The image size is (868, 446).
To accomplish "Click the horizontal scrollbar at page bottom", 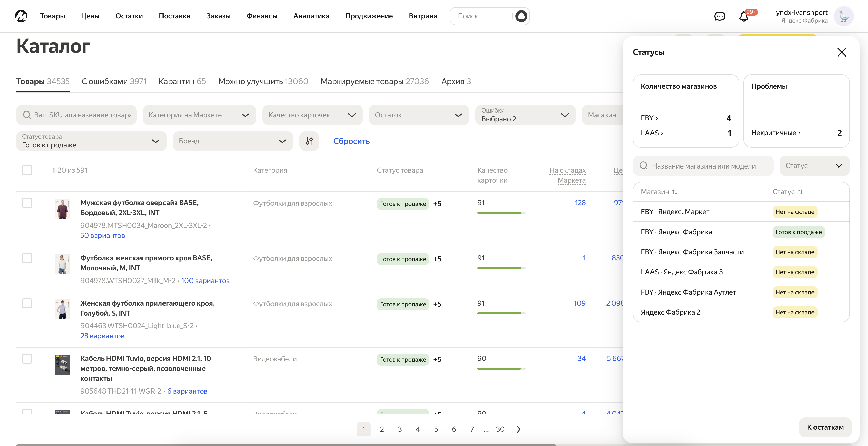I will [x=286, y=445].
